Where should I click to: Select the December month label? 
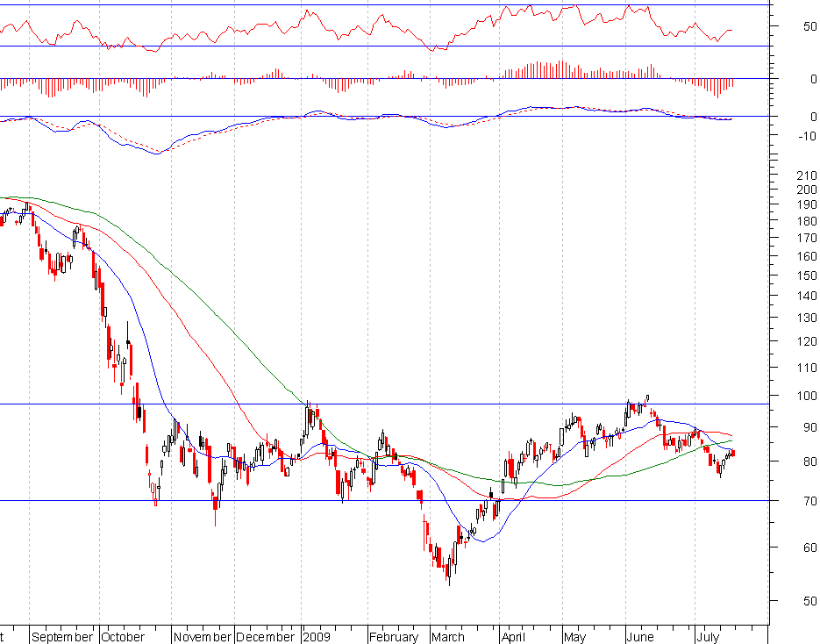(x=265, y=637)
